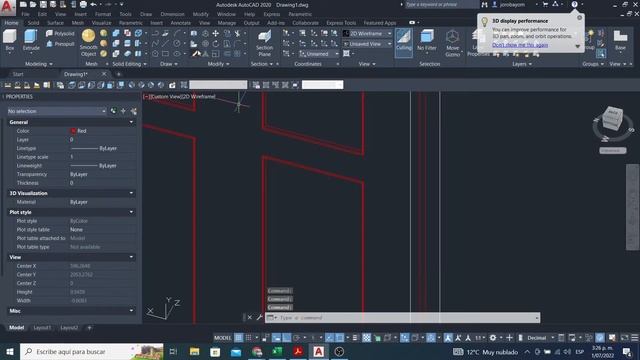Toggle snap mode in status bar
This screenshot has height=360, width=640.
click(x=248, y=338)
